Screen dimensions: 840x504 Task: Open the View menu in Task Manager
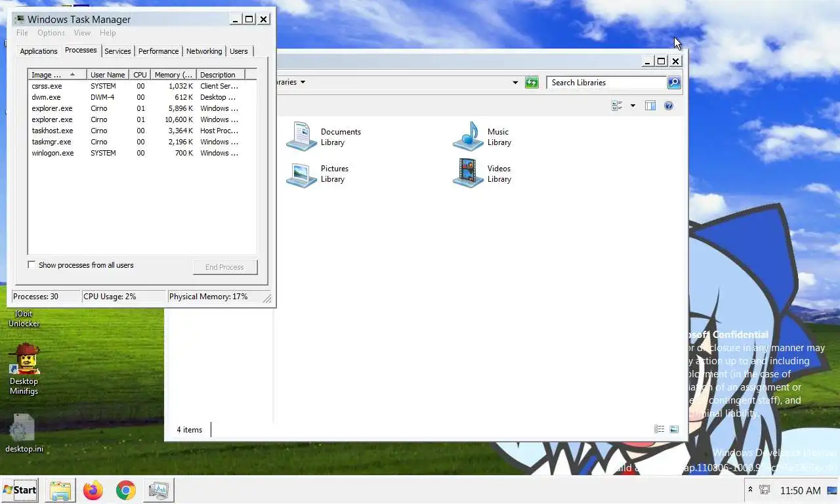[x=82, y=33]
